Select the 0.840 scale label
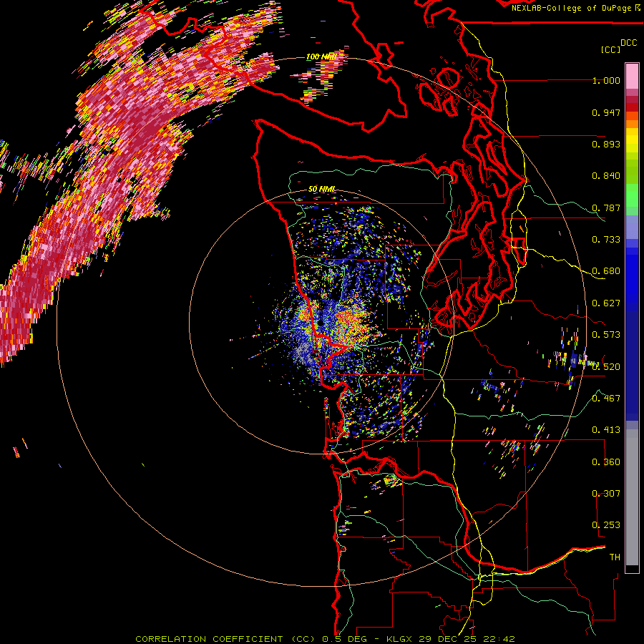The image size is (644, 644). click(606, 176)
